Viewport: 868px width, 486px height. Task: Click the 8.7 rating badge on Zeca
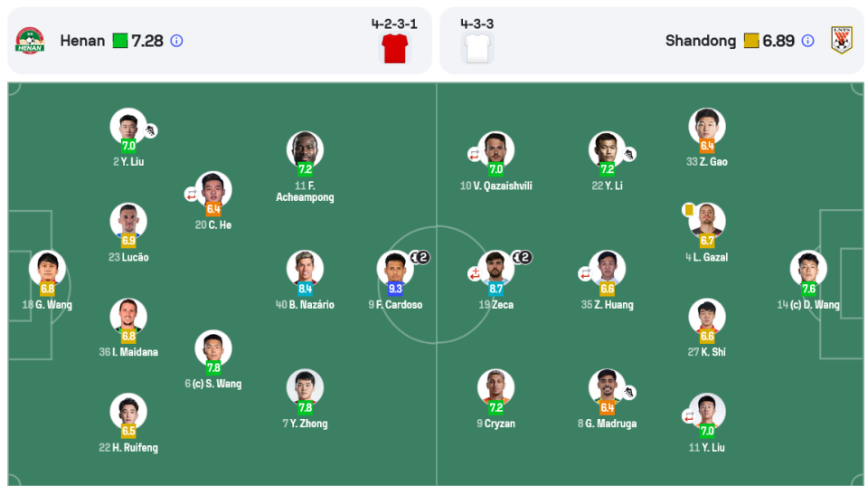click(x=496, y=289)
